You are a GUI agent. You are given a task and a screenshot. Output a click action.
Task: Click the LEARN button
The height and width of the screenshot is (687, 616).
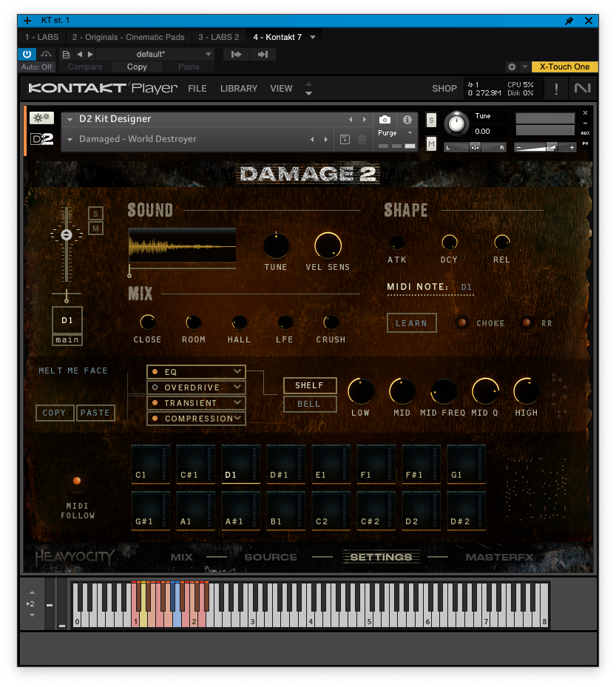411,323
